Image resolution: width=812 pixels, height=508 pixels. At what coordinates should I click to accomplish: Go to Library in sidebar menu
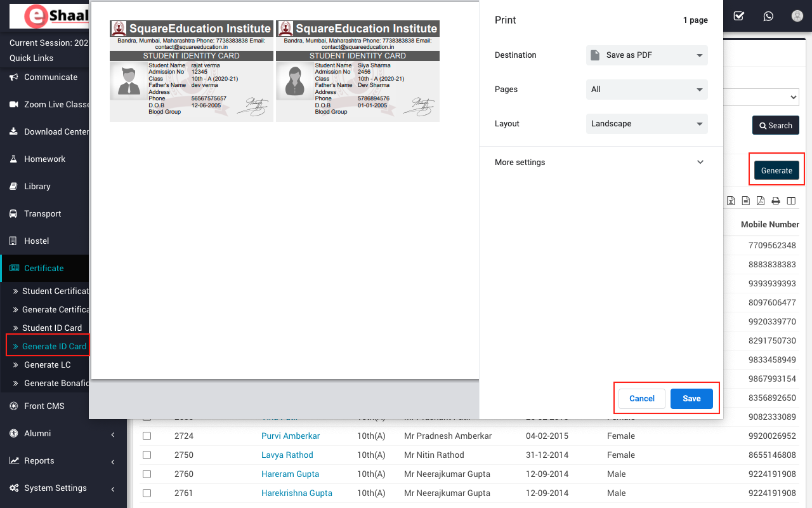tap(37, 187)
